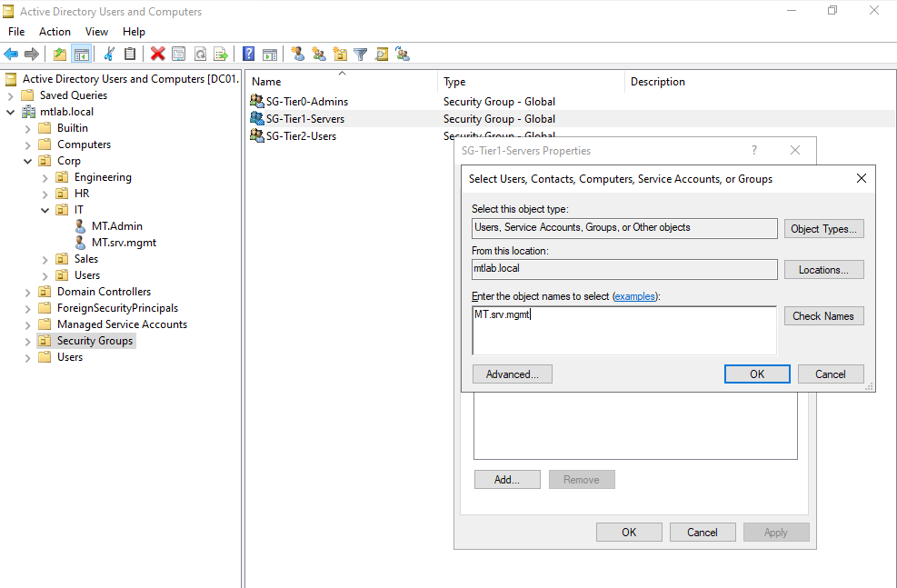The height and width of the screenshot is (588, 897).
Task: Collapse the IT OU
Action: (x=45, y=211)
